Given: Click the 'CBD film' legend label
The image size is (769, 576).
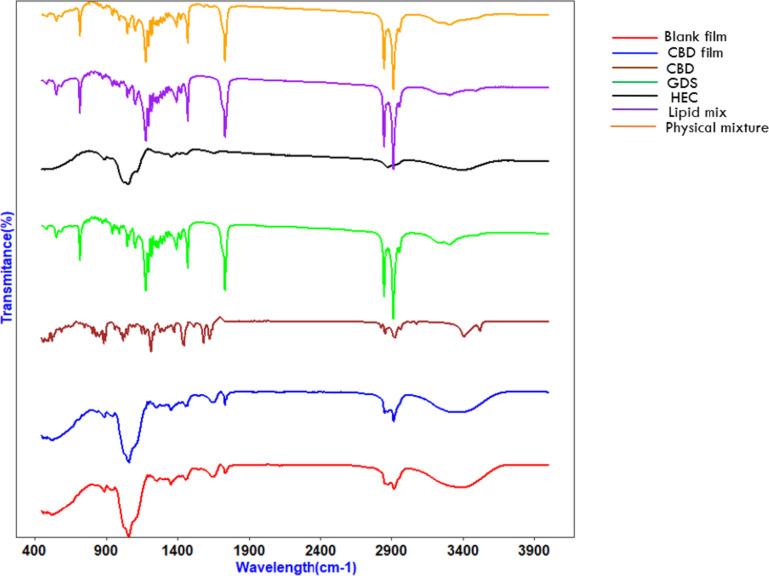Looking at the screenshot, I should pos(695,52).
